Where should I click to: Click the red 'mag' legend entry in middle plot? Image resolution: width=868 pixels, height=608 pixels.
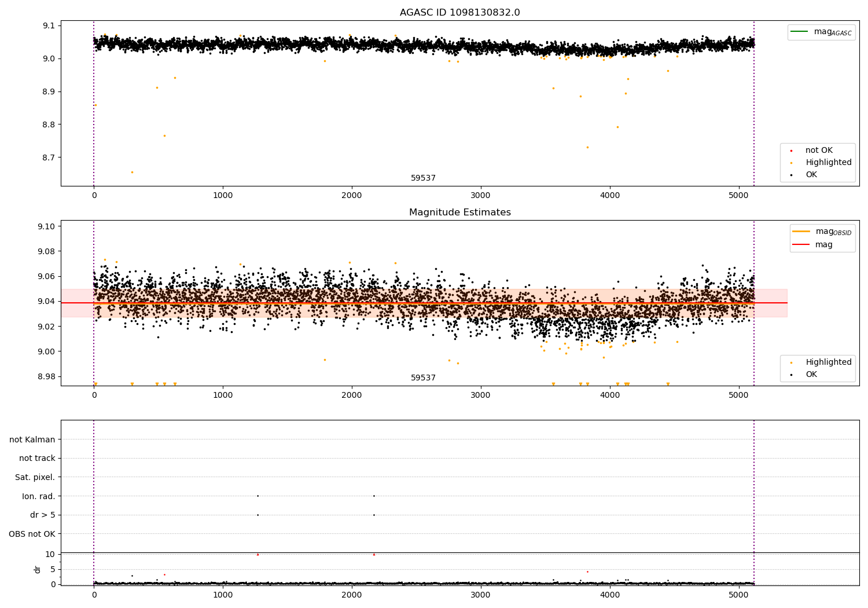(x=812, y=245)
